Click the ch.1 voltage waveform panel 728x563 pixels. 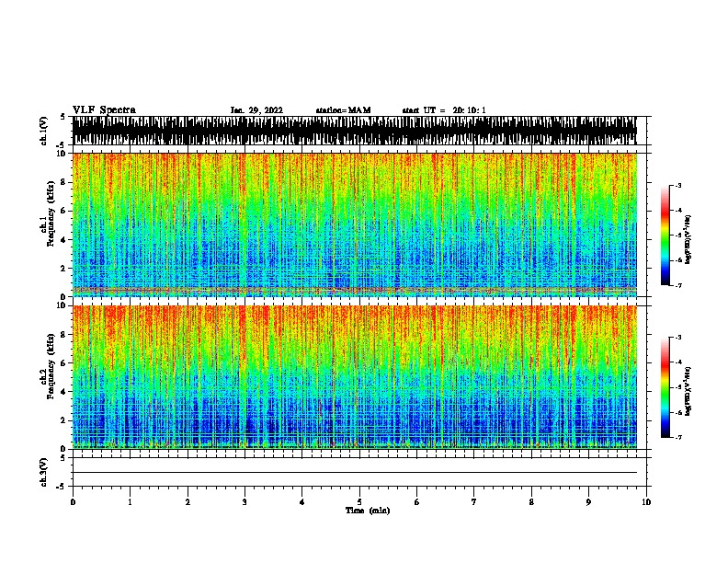pos(355,131)
